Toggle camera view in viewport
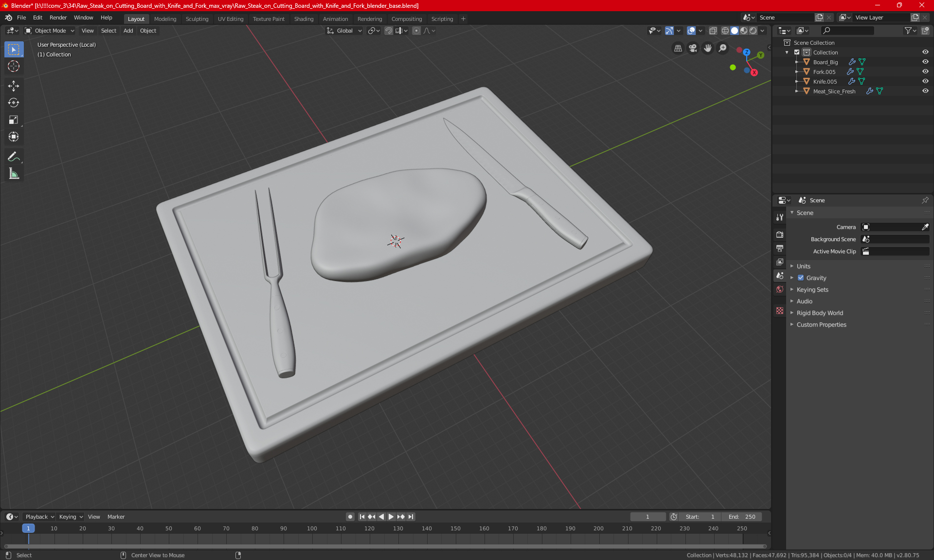Screen dimensions: 934x560 click(x=693, y=48)
